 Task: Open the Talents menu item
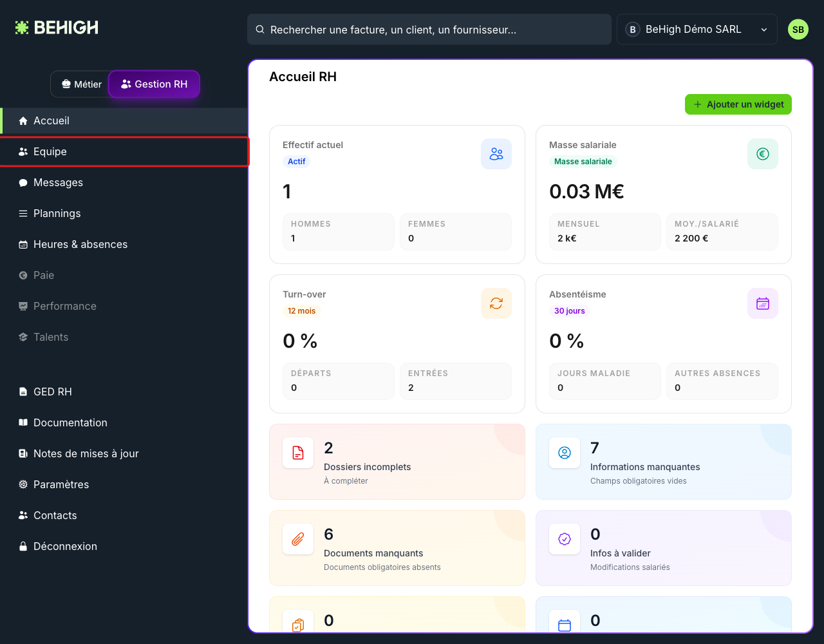coord(124,337)
